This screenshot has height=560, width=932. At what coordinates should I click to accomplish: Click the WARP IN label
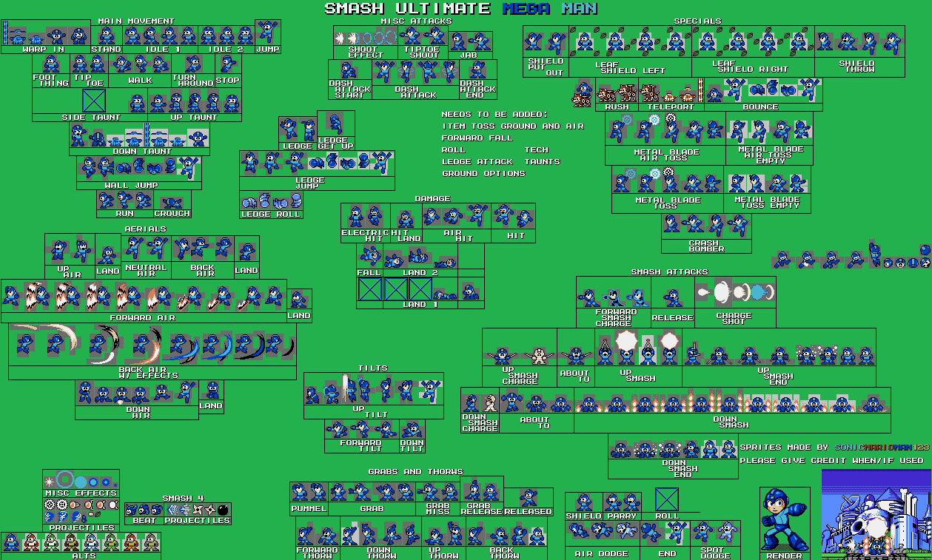pos(44,49)
